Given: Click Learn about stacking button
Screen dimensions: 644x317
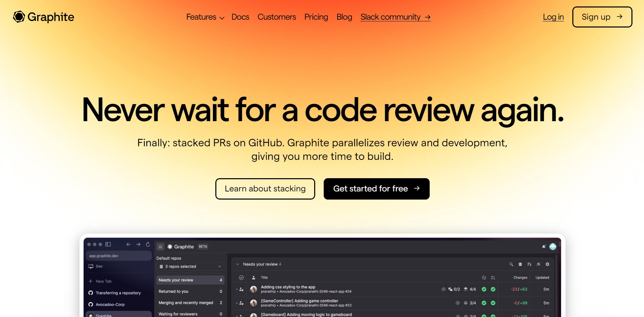Looking at the screenshot, I should coord(265,189).
